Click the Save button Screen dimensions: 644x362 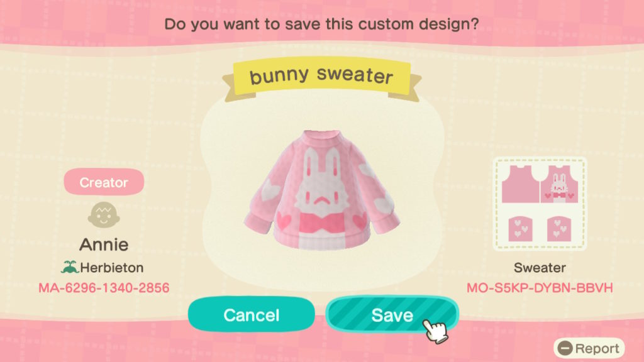point(392,315)
